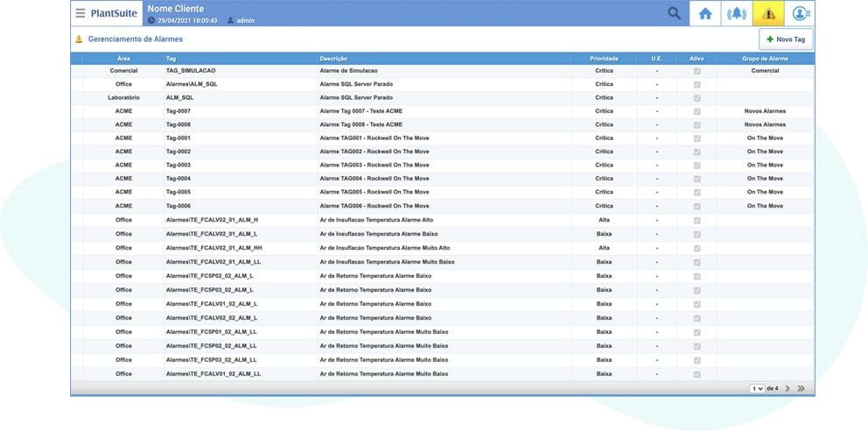Select Alarmes\TE_FCALV01_02_ALM_L tag

tap(212, 304)
